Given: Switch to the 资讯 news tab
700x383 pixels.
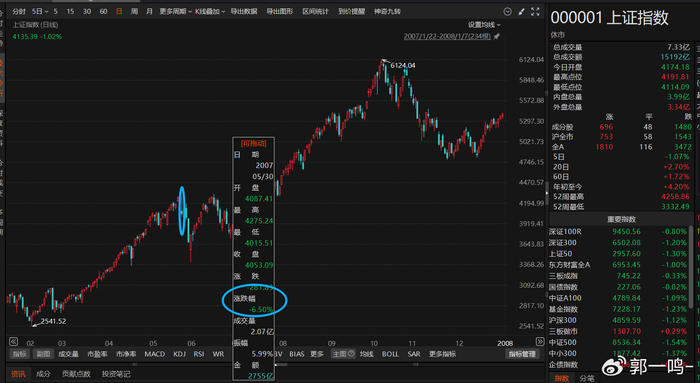Looking at the screenshot, I should pyautogui.click(x=18, y=374).
